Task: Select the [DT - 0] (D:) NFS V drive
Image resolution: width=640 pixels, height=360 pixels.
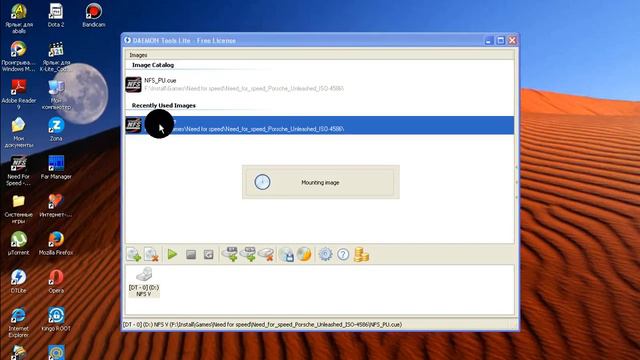Action: click(x=144, y=282)
